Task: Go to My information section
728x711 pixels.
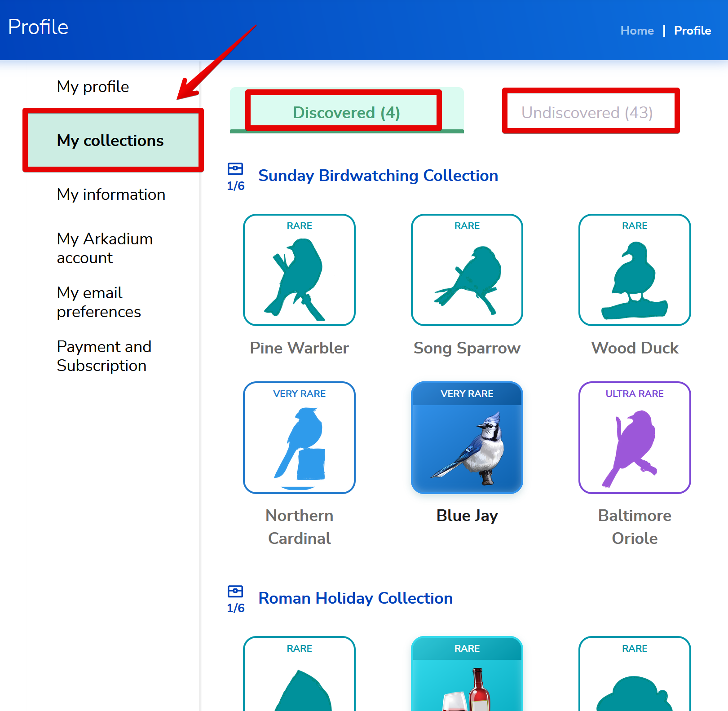Action: pos(111,194)
